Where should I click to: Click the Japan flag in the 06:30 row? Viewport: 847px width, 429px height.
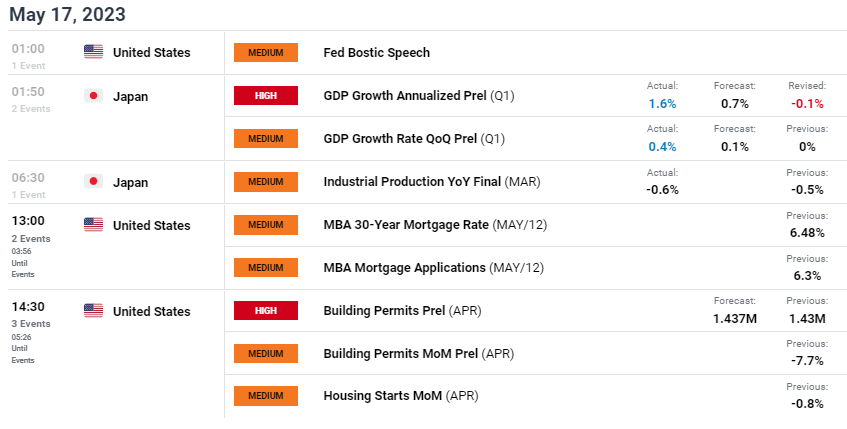click(93, 182)
